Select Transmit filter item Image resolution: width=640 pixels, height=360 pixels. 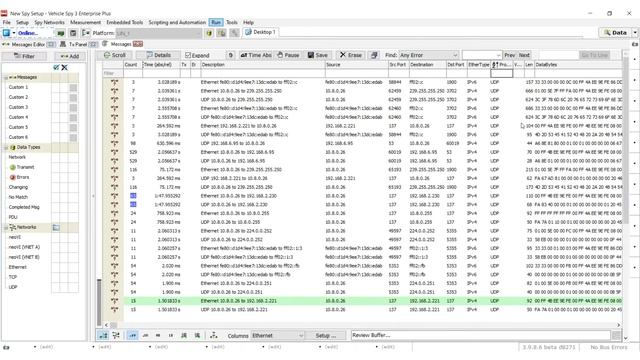25,167
